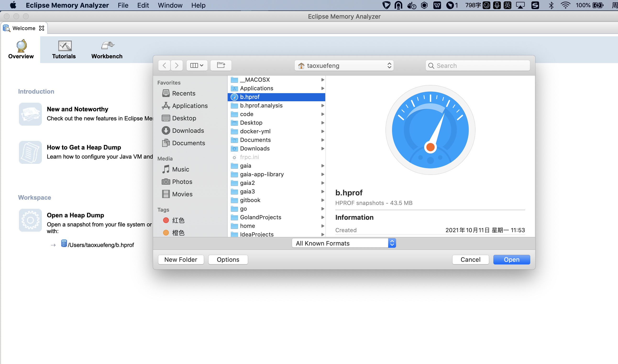
Task: Click the new folder toolbar icon
Action: coord(221,65)
